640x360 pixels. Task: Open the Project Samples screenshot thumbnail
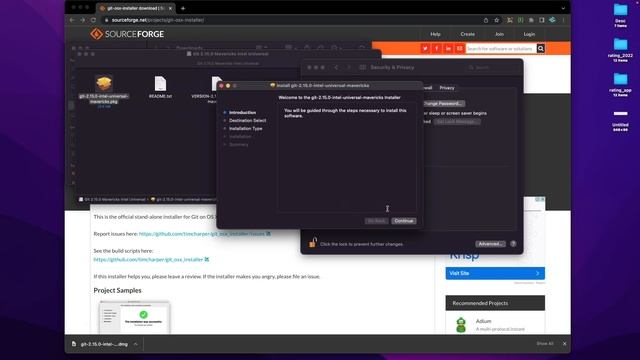pos(134,317)
